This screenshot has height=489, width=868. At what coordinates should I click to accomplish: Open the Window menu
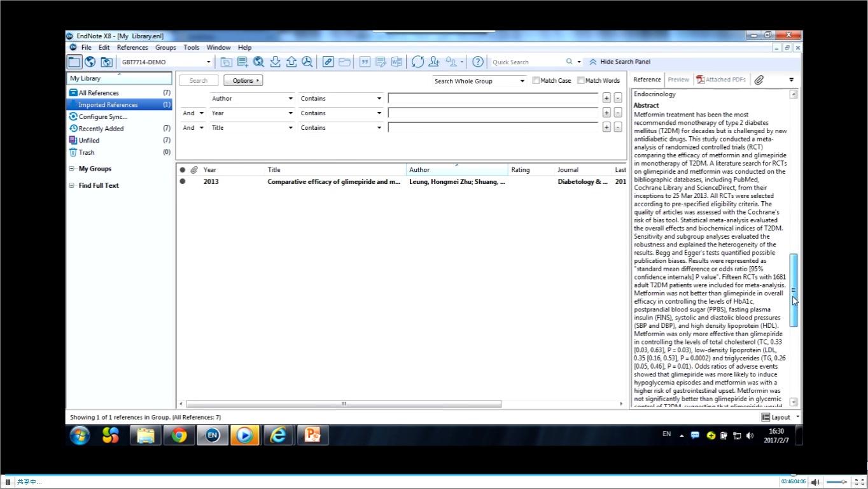pyautogui.click(x=219, y=48)
